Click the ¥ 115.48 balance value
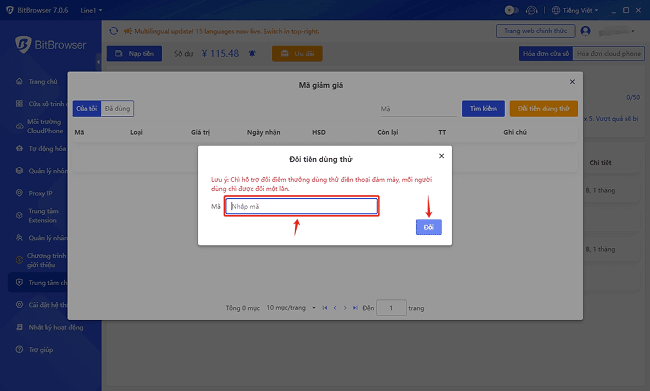The image size is (650, 391). coord(220,53)
